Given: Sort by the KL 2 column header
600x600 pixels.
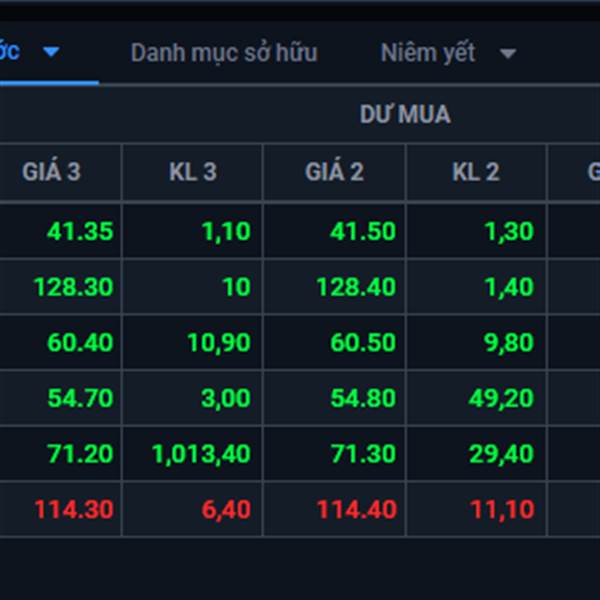Looking at the screenshot, I should 476,172.
